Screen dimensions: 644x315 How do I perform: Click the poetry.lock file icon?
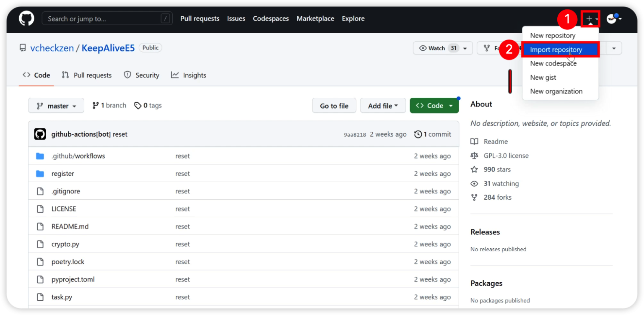[x=40, y=262]
